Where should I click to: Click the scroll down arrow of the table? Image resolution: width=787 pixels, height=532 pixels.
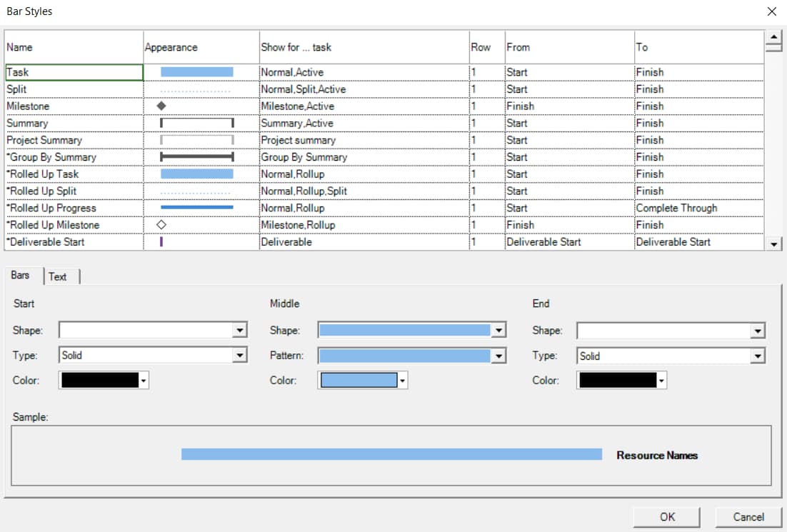[x=773, y=244]
